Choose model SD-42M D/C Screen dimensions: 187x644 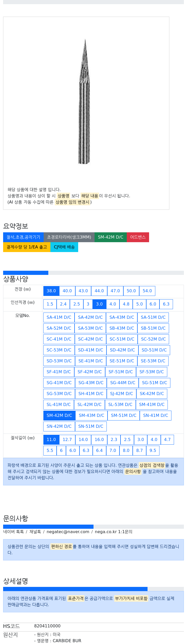click(122, 350)
